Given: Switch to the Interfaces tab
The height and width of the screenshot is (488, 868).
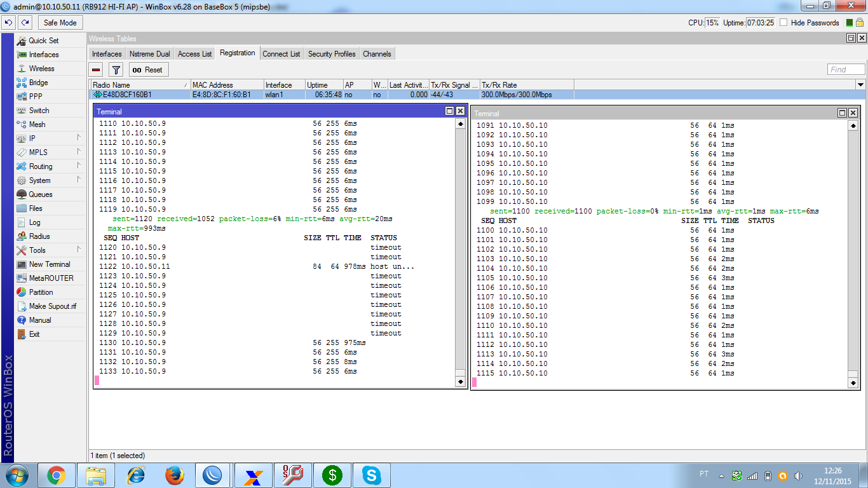Looking at the screenshot, I should click(107, 54).
